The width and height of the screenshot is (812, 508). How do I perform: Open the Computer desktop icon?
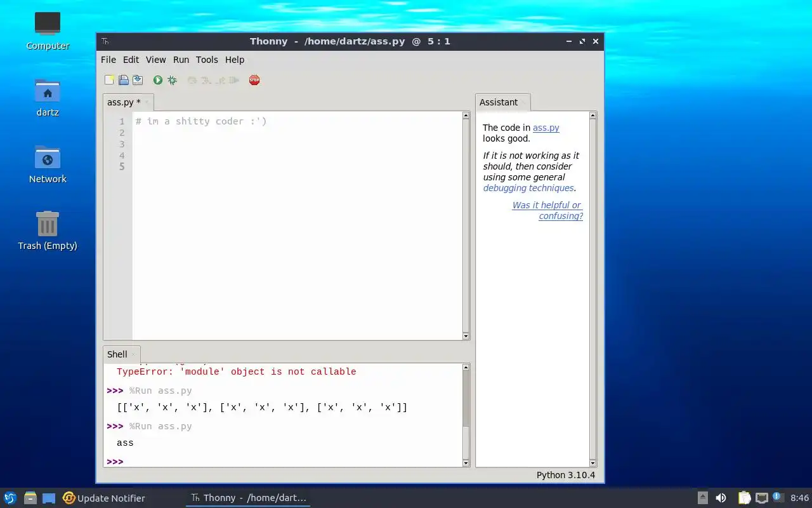[x=48, y=30]
